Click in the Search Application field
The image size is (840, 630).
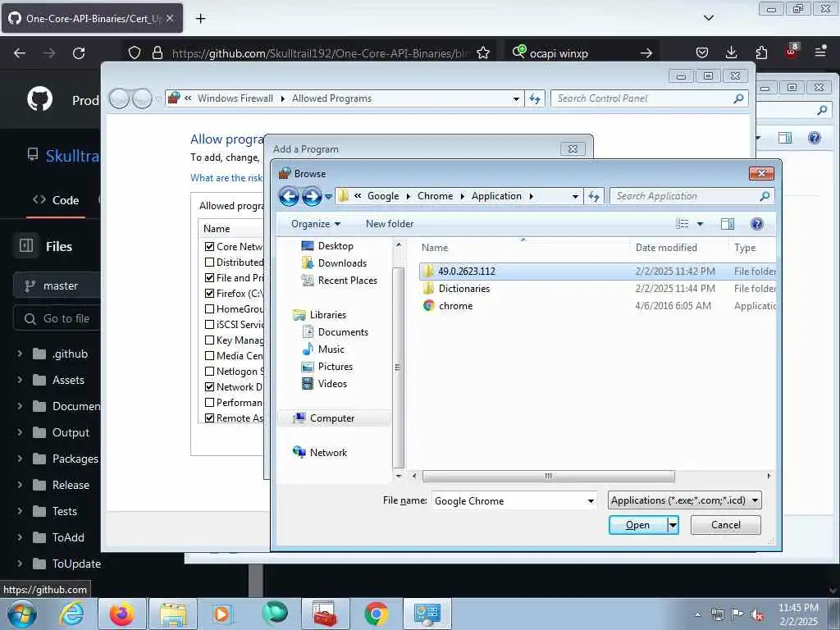pyautogui.click(x=687, y=196)
